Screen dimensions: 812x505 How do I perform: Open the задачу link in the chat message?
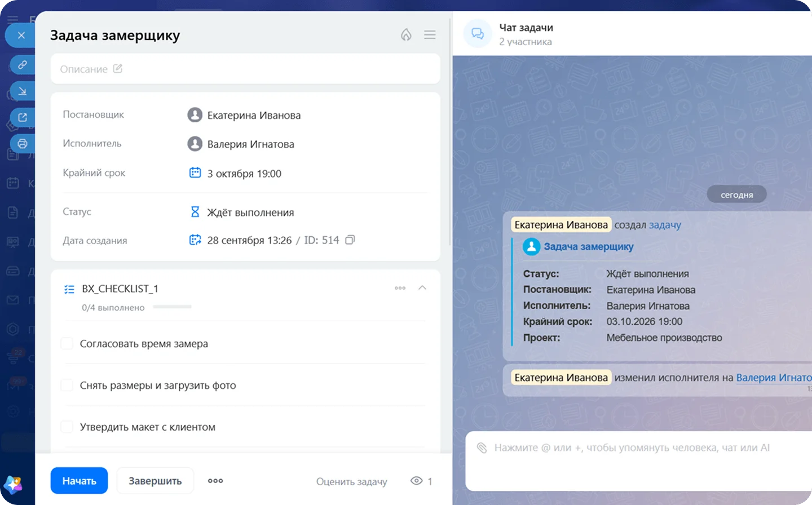coord(665,225)
